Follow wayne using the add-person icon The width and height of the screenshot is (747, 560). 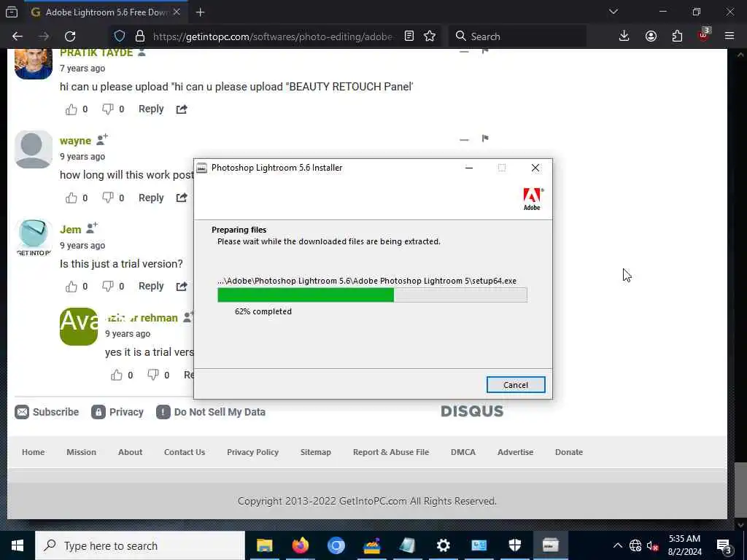[x=102, y=139]
